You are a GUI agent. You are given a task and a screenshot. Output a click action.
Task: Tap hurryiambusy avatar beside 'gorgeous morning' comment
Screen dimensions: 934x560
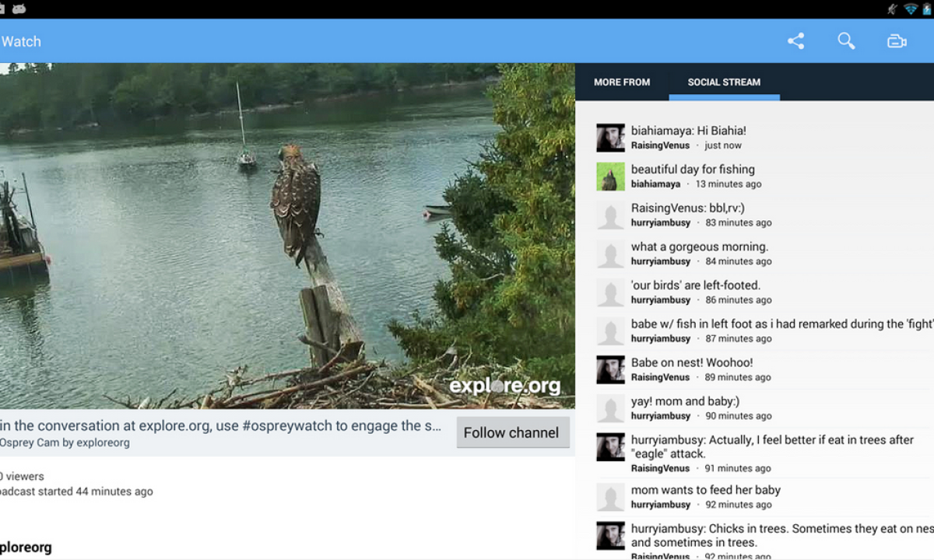[610, 254]
